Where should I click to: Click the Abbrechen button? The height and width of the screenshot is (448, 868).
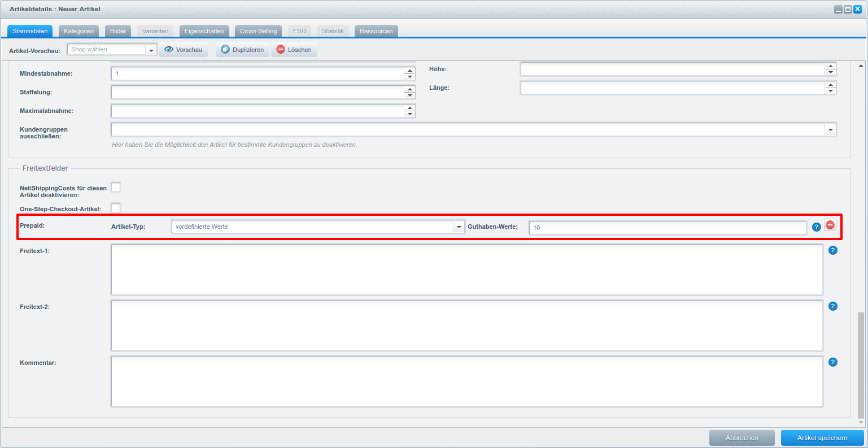(x=741, y=438)
